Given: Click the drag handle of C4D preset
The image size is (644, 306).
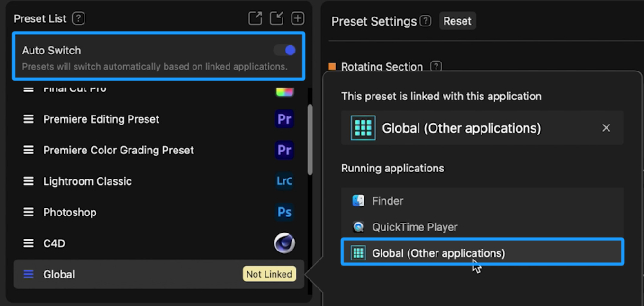Looking at the screenshot, I should click(28, 244).
